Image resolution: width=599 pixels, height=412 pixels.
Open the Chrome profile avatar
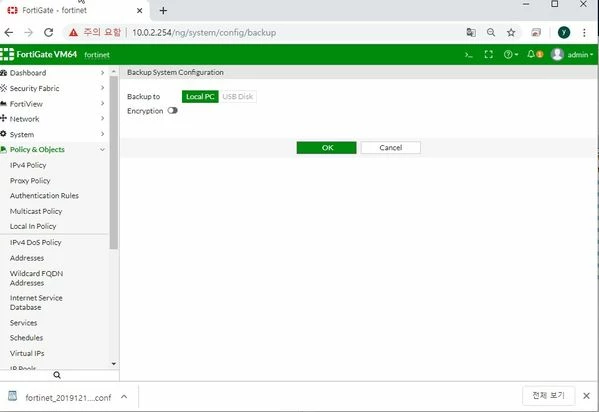point(564,32)
